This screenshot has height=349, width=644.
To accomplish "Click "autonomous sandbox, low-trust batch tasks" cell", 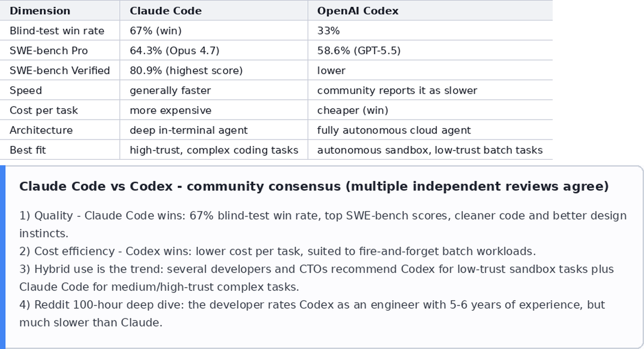I will click(430, 150).
